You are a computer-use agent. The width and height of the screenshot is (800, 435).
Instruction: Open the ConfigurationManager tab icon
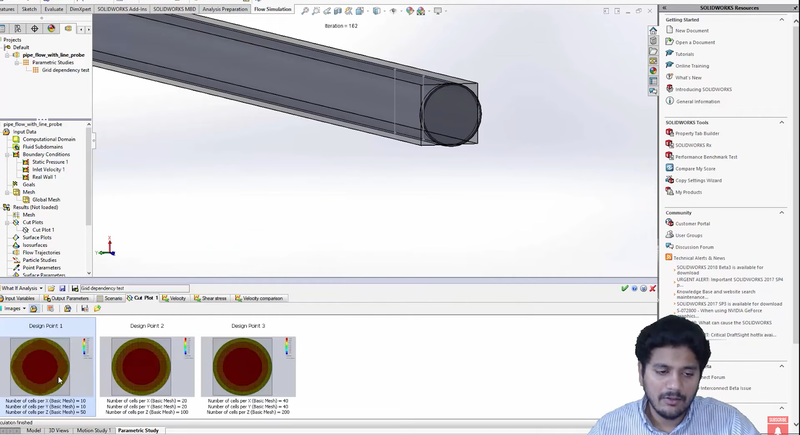tap(18, 29)
